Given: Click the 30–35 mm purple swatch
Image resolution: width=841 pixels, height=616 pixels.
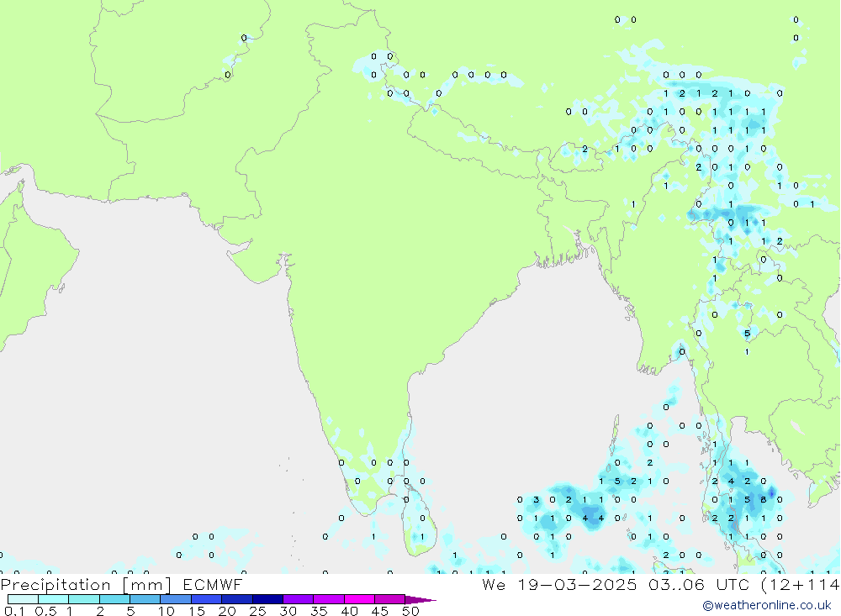Looking at the screenshot, I should click(299, 599).
